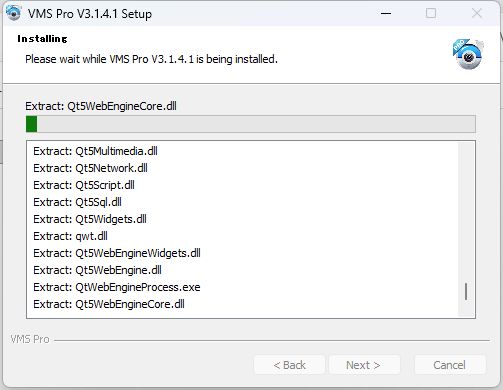Screen dimensions: 503x390
Task: Click the green installation progress bar
Action: (251, 124)
